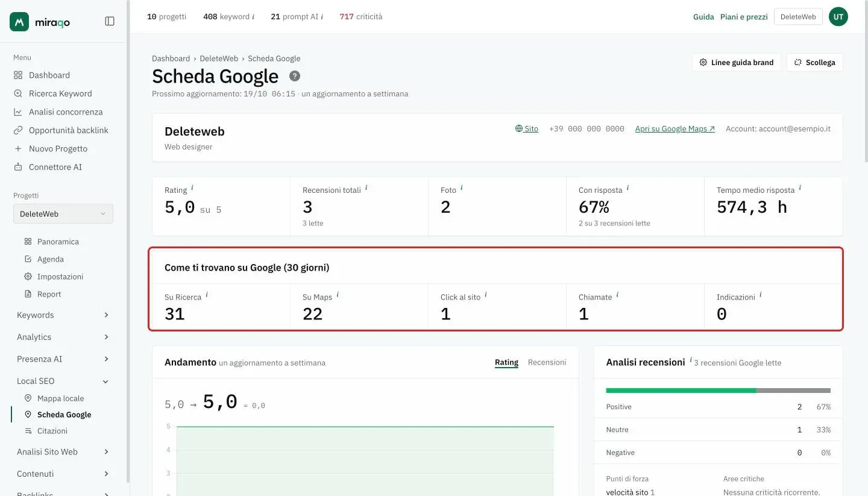Collapse the sidebar panel toggle icon
Screen dimensions: 868x496
click(x=110, y=22)
